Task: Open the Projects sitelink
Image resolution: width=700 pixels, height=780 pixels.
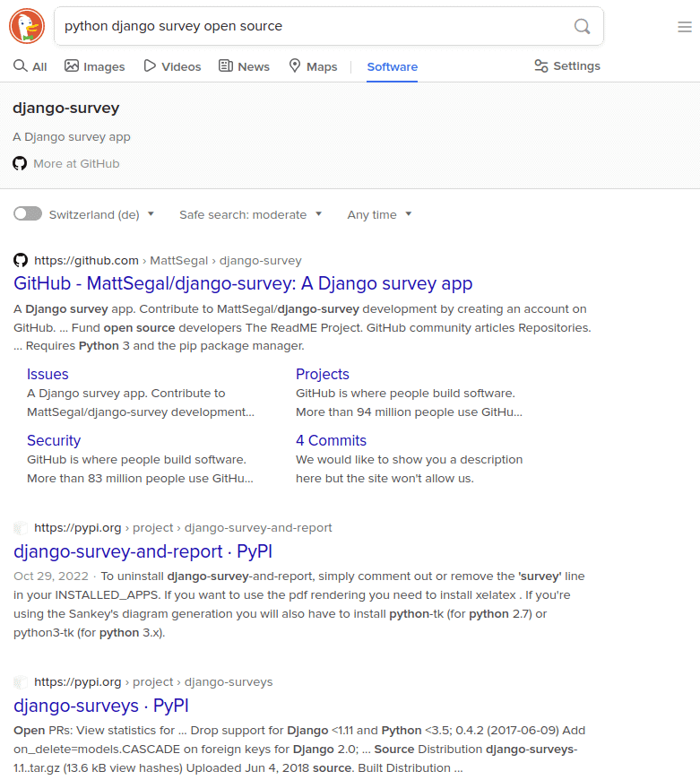Action: [x=322, y=374]
